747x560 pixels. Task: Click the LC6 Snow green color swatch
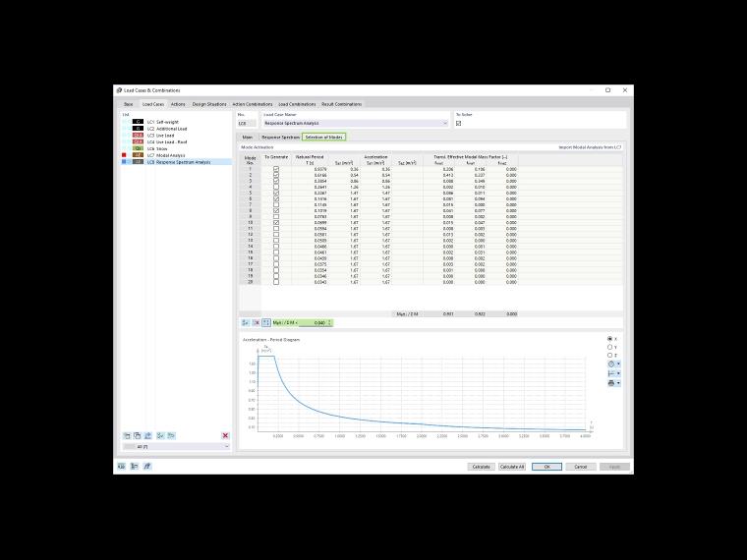coord(138,148)
